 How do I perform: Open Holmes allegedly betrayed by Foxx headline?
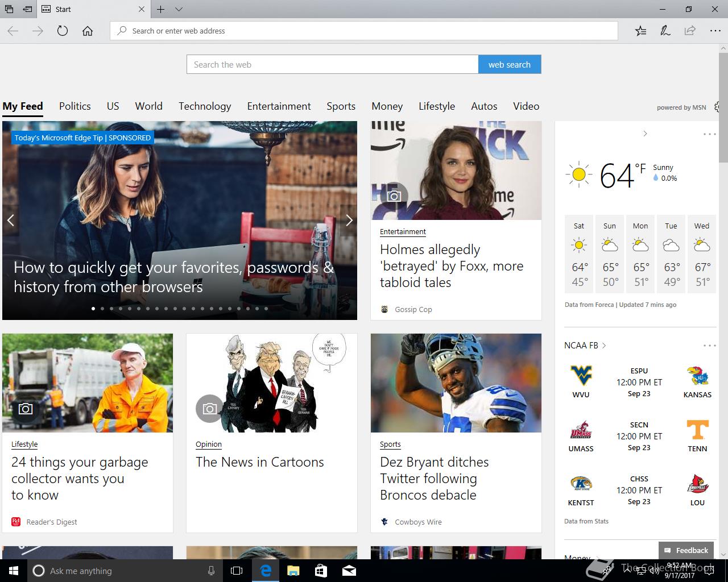pyautogui.click(x=452, y=266)
